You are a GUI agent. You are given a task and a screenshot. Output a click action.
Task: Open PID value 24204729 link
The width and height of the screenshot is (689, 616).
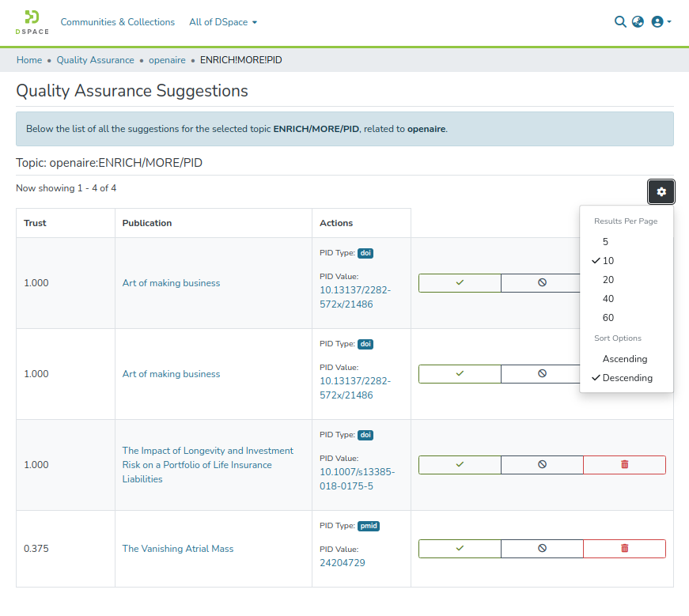(x=342, y=563)
